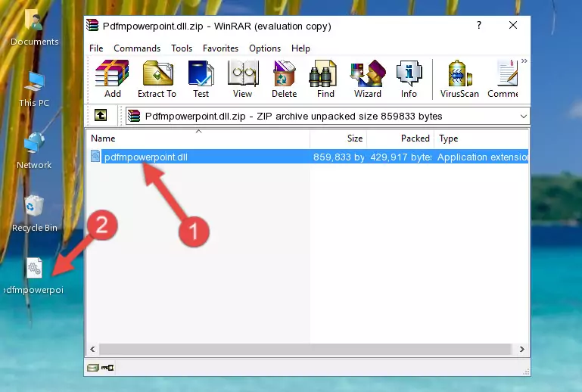The height and width of the screenshot is (392, 582).
Task: Expand hidden toolbar items chevron
Action: (524, 61)
